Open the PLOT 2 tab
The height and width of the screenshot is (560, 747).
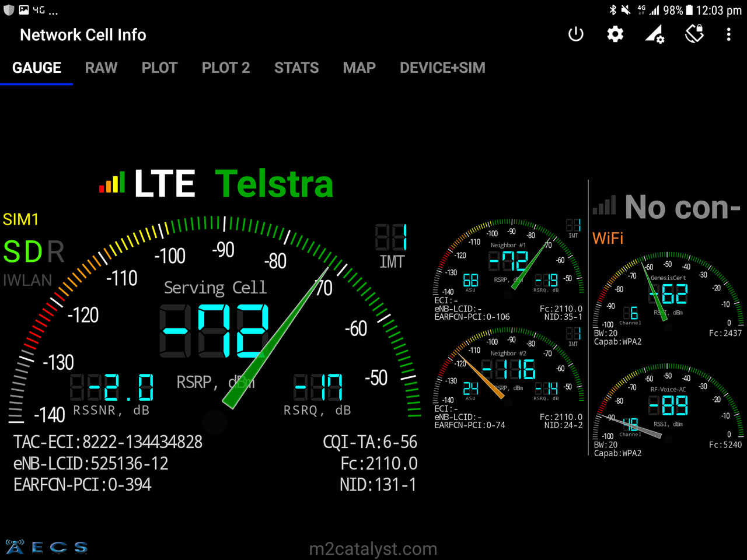[x=226, y=68]
